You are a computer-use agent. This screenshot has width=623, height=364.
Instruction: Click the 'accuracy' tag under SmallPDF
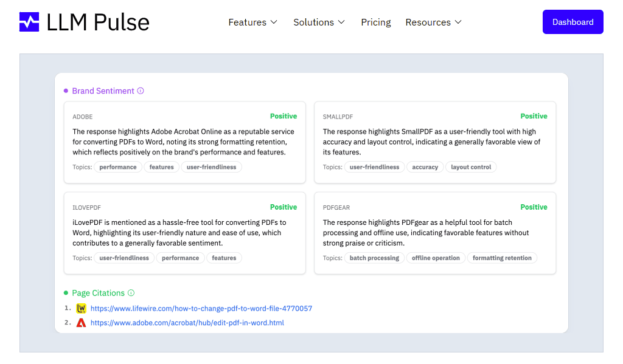pos(425,167)
